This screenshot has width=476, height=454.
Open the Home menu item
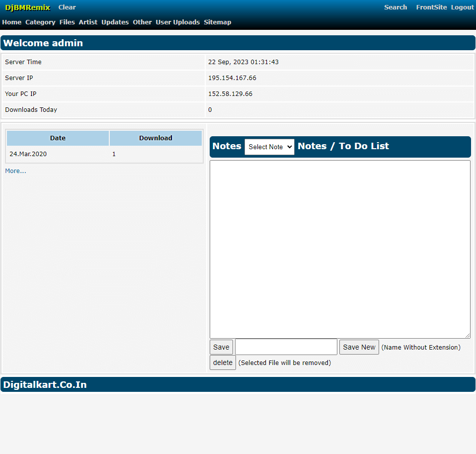11,22
